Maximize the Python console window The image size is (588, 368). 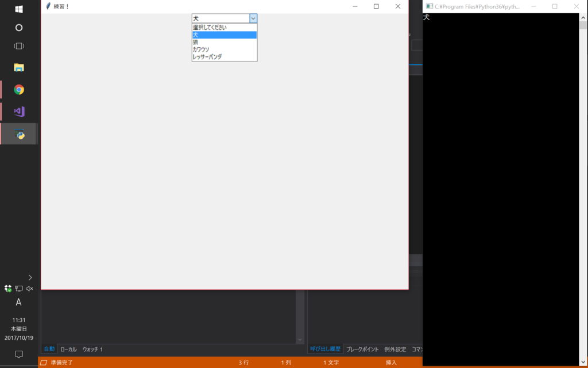(x=555, y=6)
